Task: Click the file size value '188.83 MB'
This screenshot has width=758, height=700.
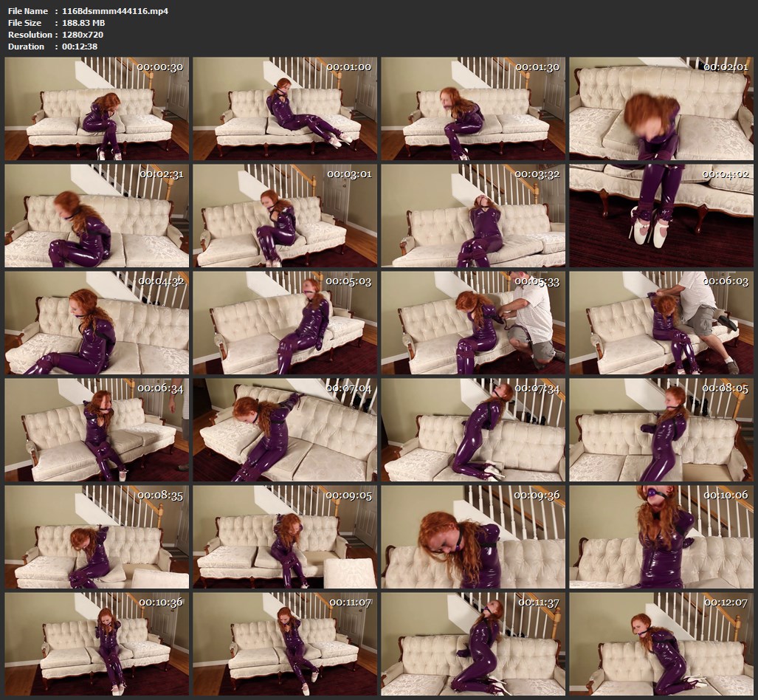Action: (83, 23)
